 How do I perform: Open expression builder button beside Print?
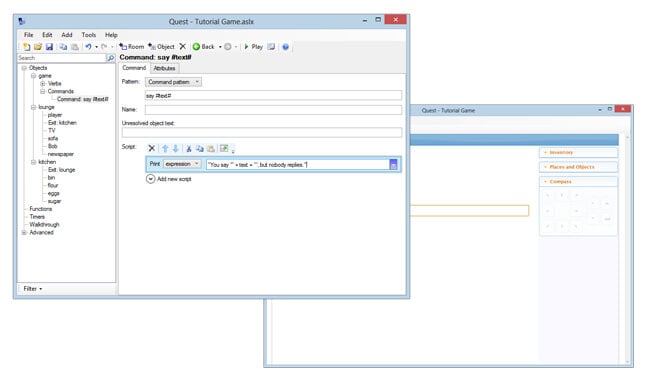coord(394,165)
